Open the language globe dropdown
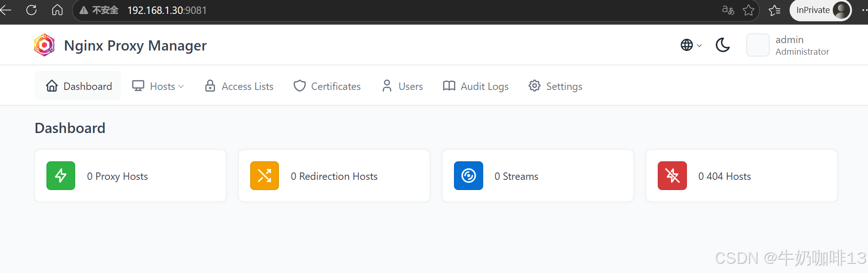Image resolution: width=868 pixels, height=273 pixels. 691,45
